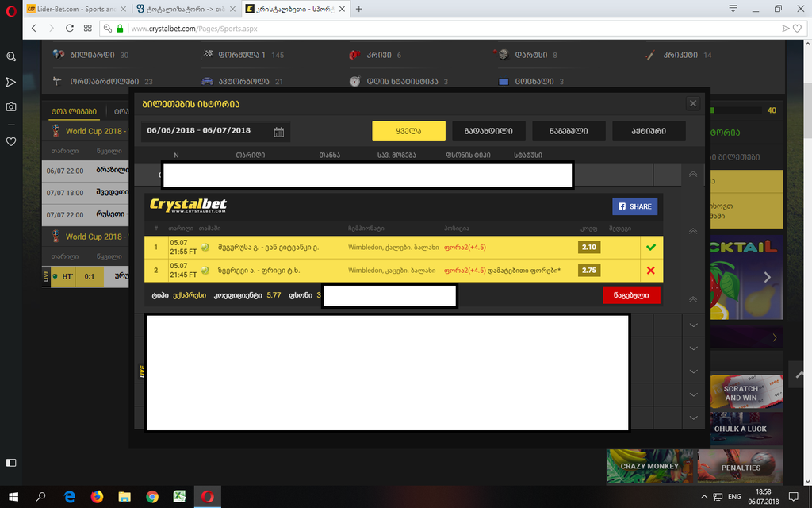This screenshot has width=812, height=508.
Task: Close the Lider-Bet.com tab
Action: (123, 9)
